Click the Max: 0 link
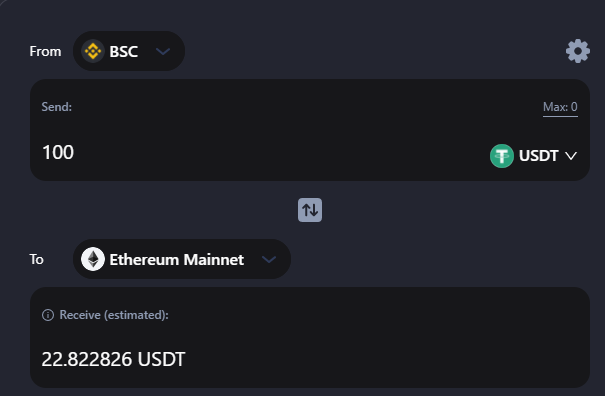The image size is (605, 396). tap(560, 107)
